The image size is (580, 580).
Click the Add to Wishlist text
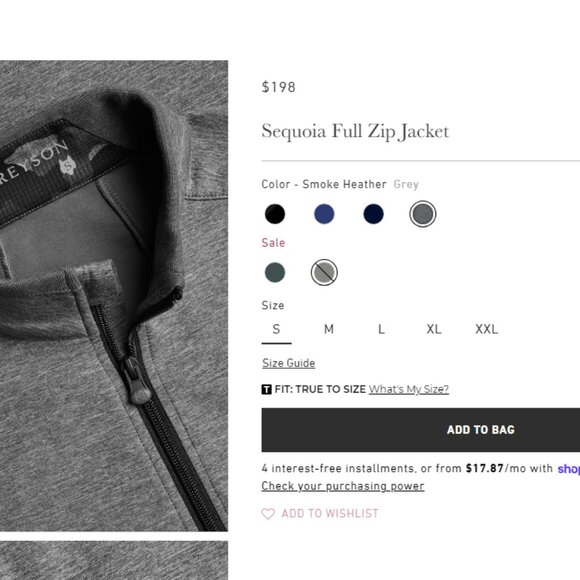click(330, 513)
